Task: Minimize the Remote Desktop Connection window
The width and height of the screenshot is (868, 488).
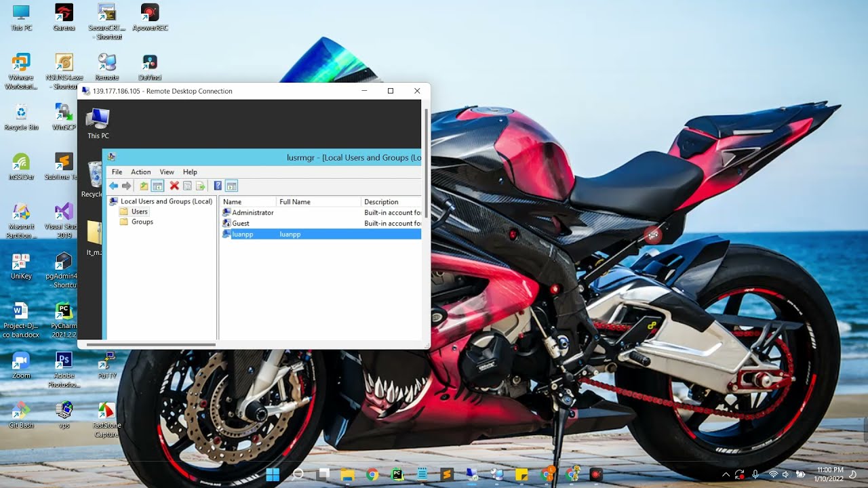Action: tap(364, 91)
